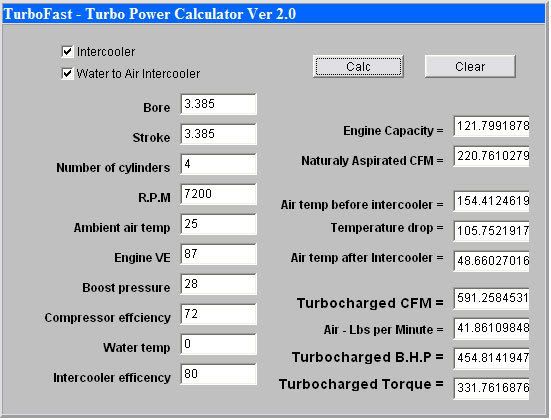Screen dimensions: 551x420
Task: Select the Turbocharged CFM result field
Action: coord(491,298)
